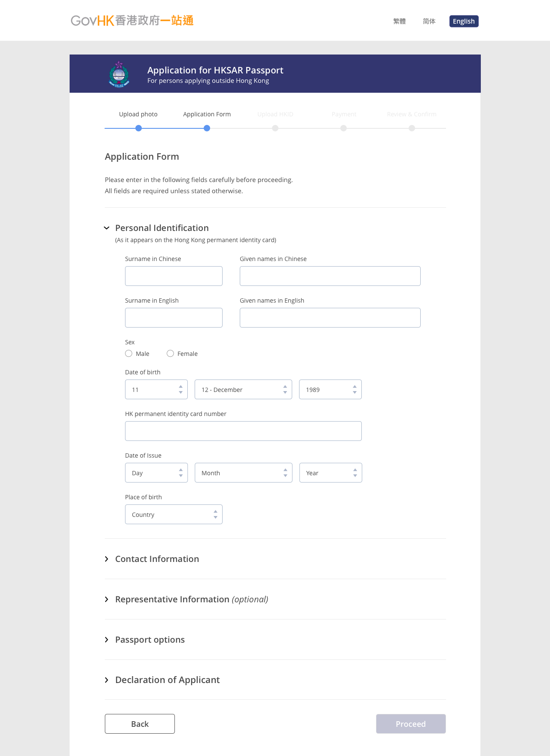Image resolution: width=550 pixels, height=756 pixels.
Task: Focus the HK permanent identity card number field
Action: pos(243,431)
